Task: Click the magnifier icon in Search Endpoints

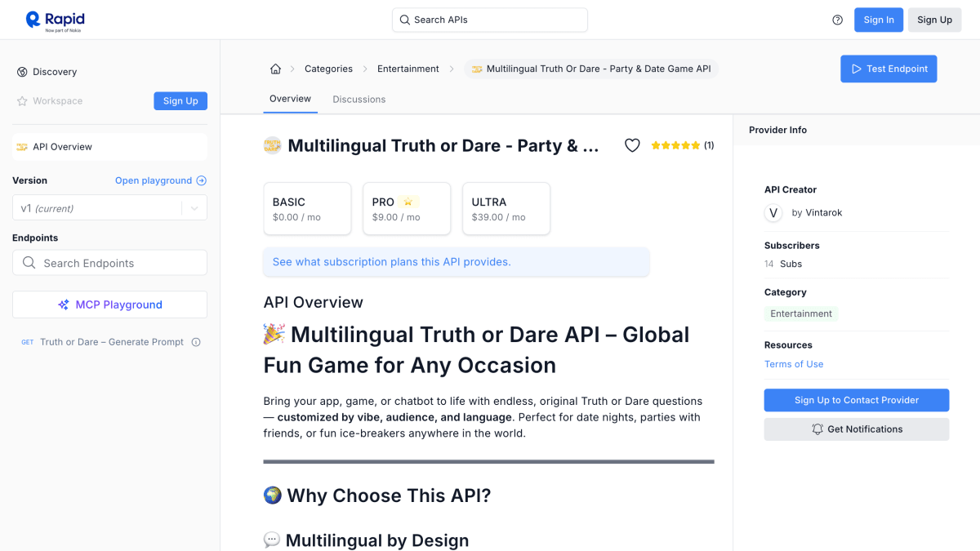Action: (x=29, y=263)
